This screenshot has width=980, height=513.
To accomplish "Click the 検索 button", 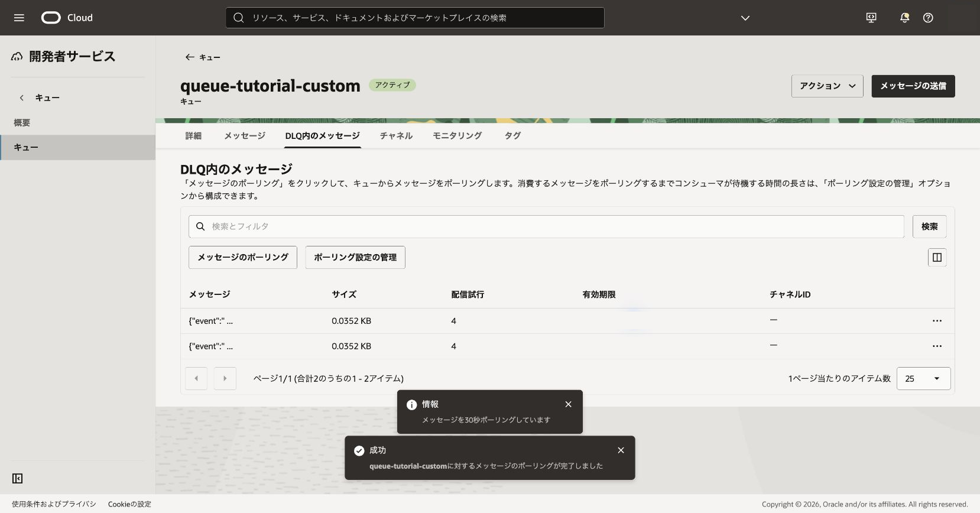I will (929, 226).
